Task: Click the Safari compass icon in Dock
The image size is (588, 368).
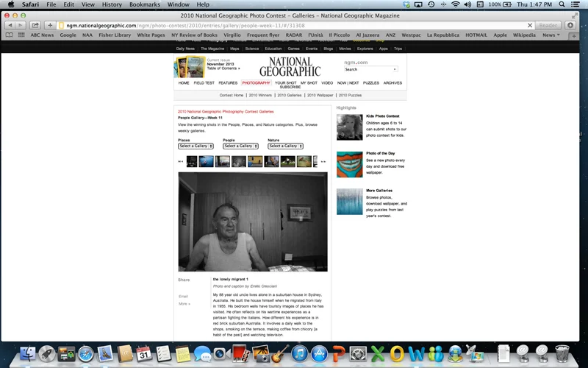Action: click(x=85, y=354)
